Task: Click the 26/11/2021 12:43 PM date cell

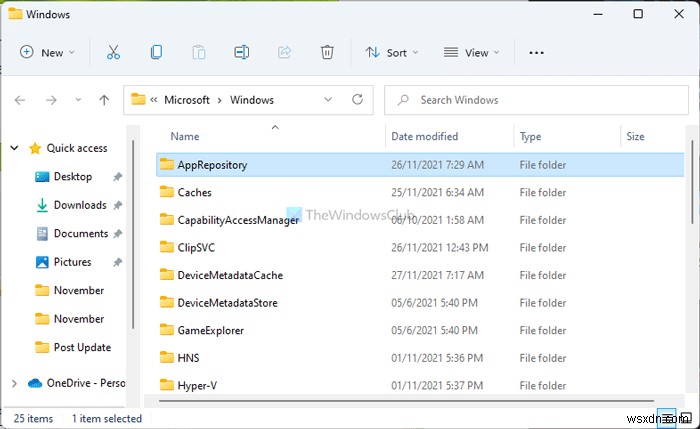Action: 440,247
